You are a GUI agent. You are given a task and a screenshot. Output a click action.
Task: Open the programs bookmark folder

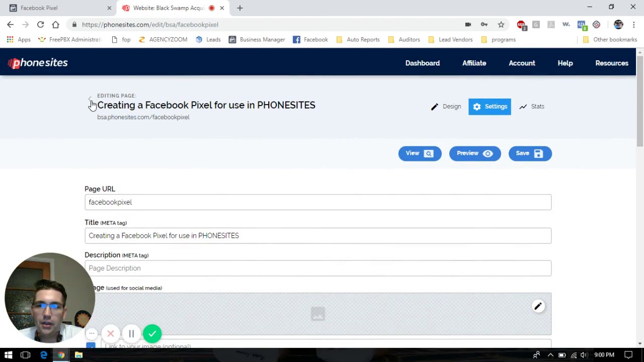tap(498, 40)
